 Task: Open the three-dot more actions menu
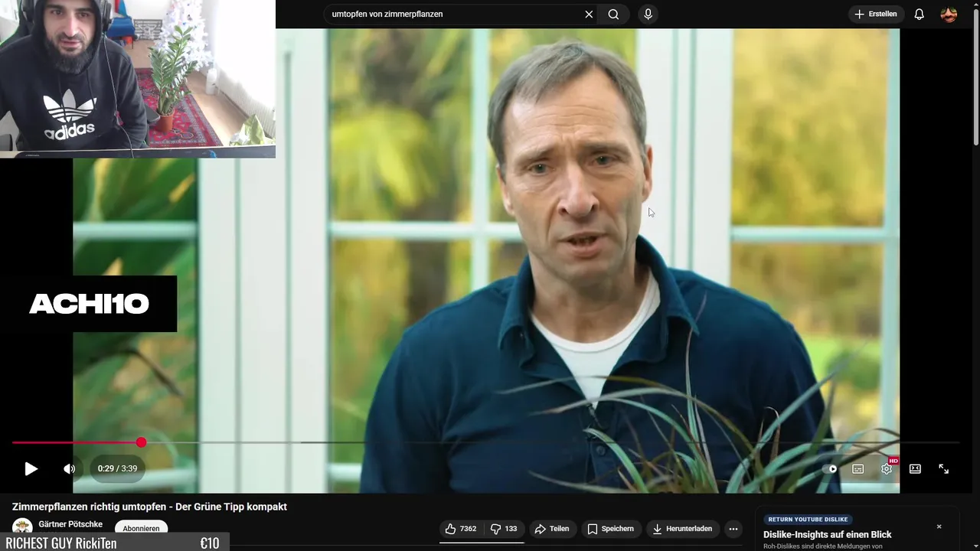(x=733, y=529)
